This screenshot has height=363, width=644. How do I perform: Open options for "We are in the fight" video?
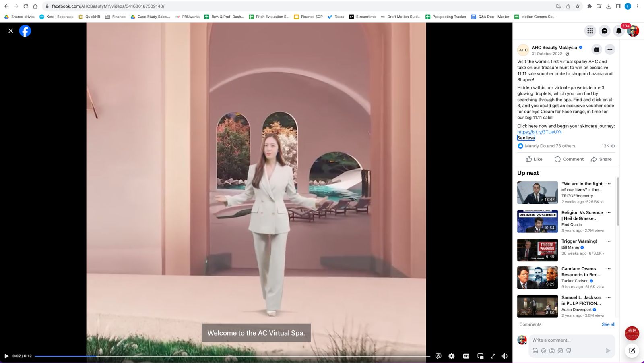(608, 184)
